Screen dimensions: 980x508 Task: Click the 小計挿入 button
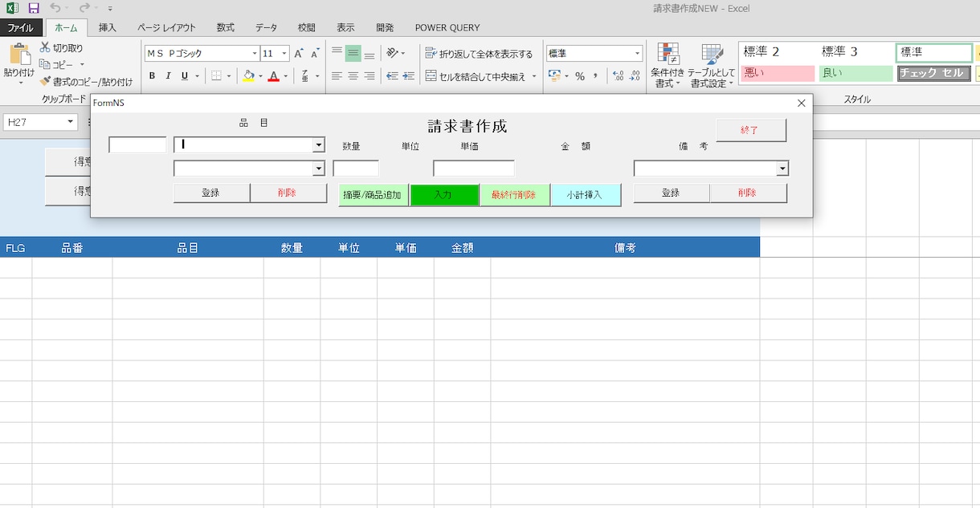[x=586, y=195]
